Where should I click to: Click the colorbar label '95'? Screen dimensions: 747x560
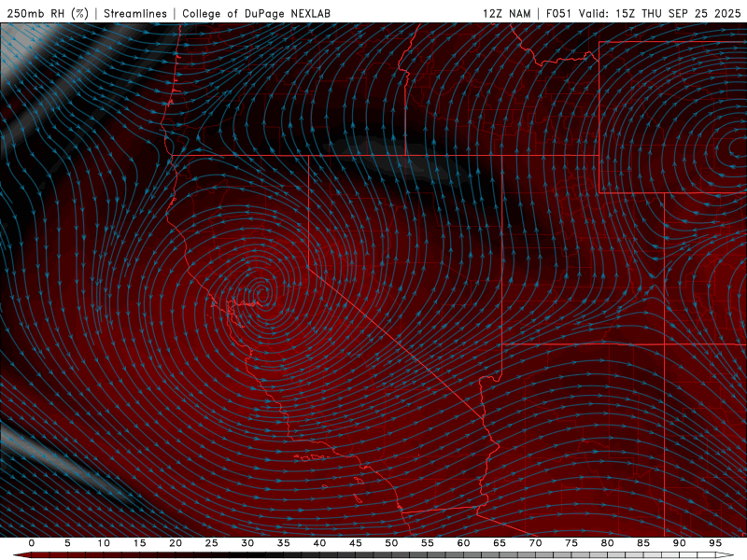(715, 543)
